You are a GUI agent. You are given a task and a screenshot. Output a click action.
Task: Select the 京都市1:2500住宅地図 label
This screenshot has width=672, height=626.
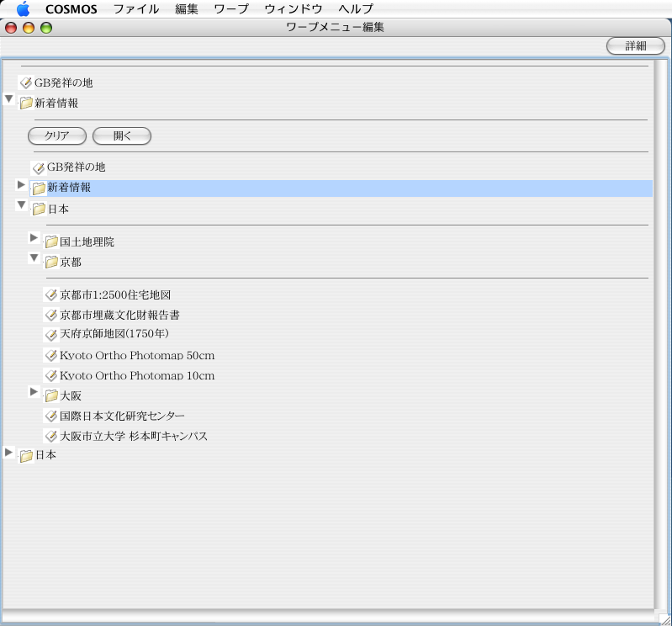115,295
